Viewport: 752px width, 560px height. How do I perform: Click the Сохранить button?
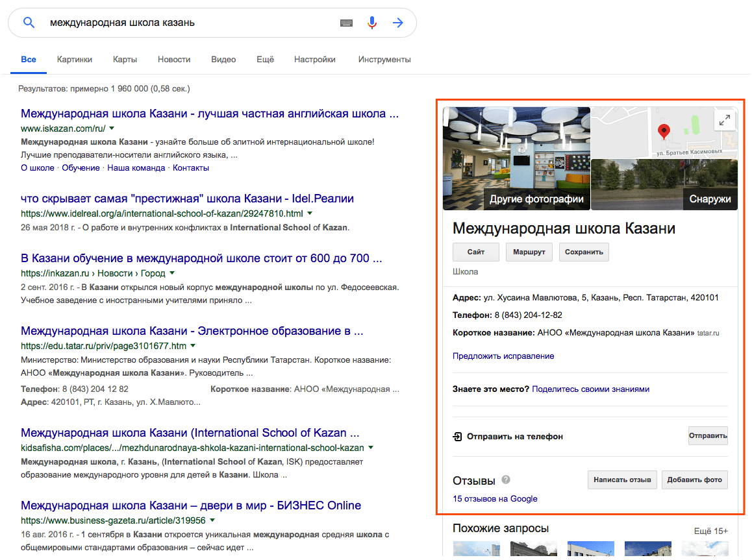pos(584,252)
